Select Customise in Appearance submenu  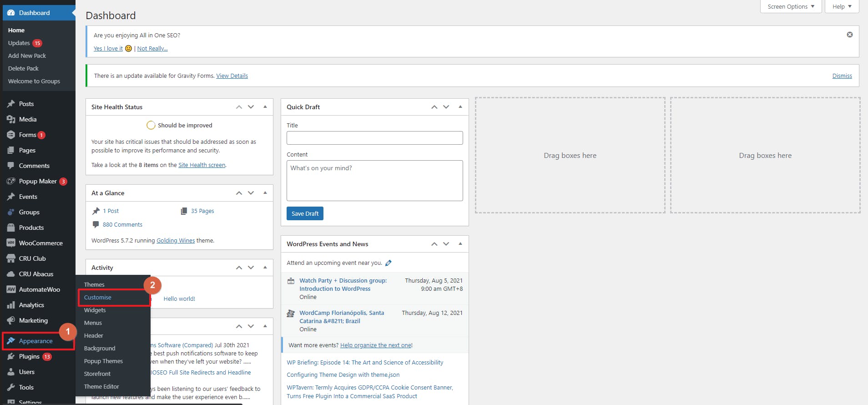[x=97, y=297]
